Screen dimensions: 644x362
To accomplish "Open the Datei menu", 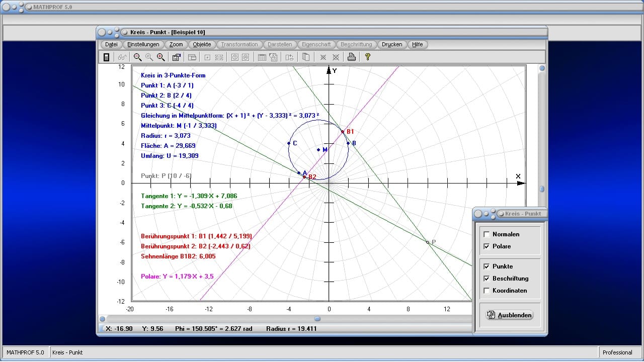I will [x=111, y=44].
